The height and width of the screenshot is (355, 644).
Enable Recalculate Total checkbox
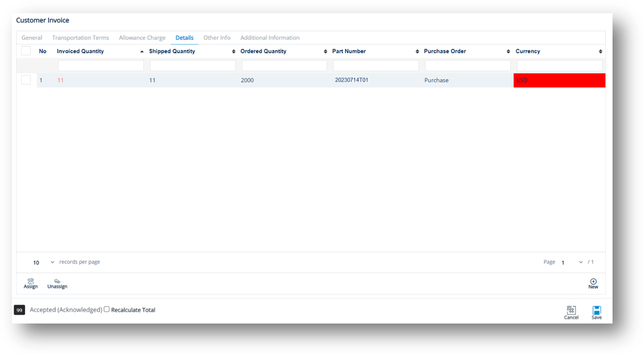[x=107, y=309]
